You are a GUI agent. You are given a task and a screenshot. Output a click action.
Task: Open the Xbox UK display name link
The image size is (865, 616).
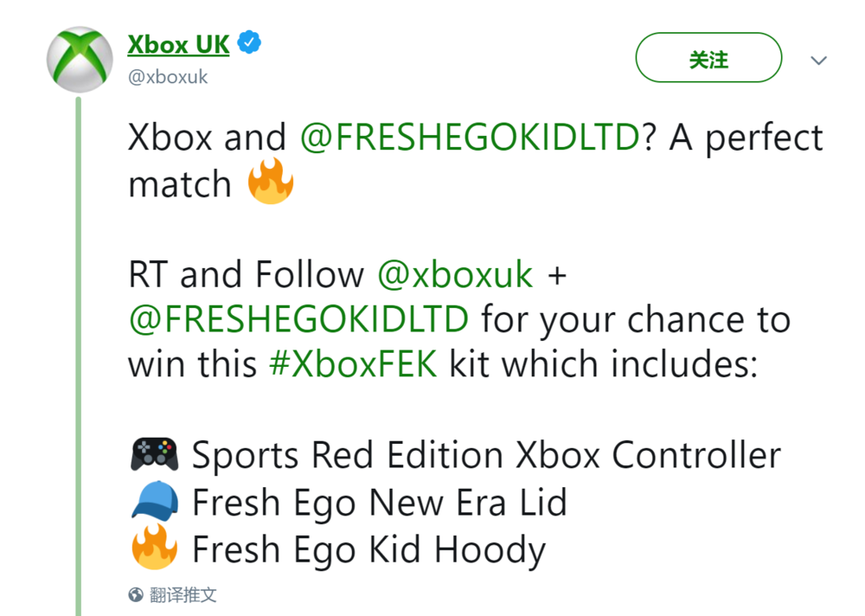[178, 43]
